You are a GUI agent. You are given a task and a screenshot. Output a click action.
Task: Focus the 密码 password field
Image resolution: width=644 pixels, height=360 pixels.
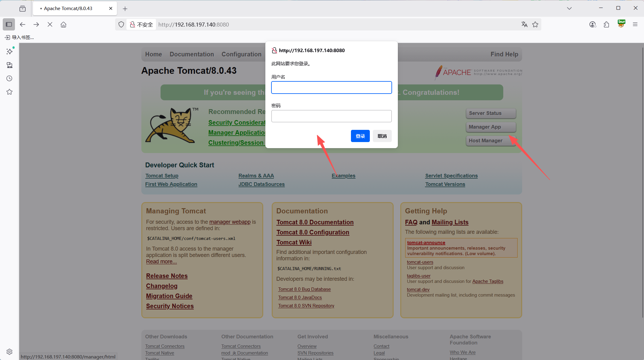click(x=331, y=116)
